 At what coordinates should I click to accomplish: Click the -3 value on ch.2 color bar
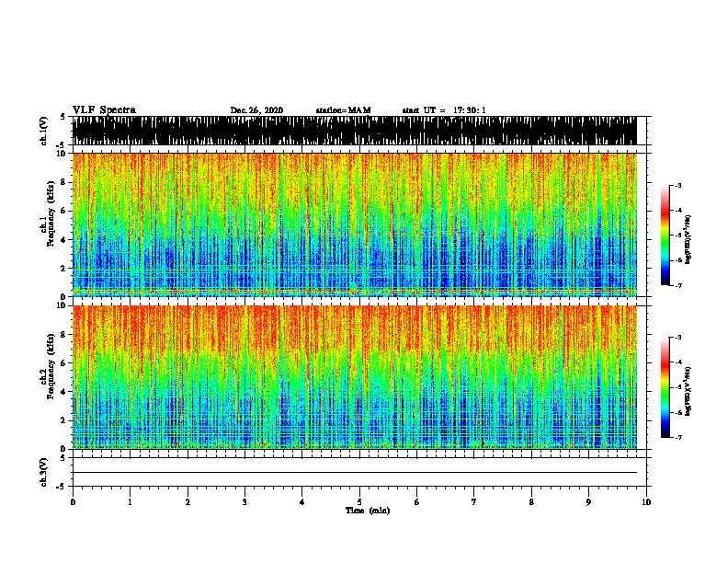pos(677,338)
